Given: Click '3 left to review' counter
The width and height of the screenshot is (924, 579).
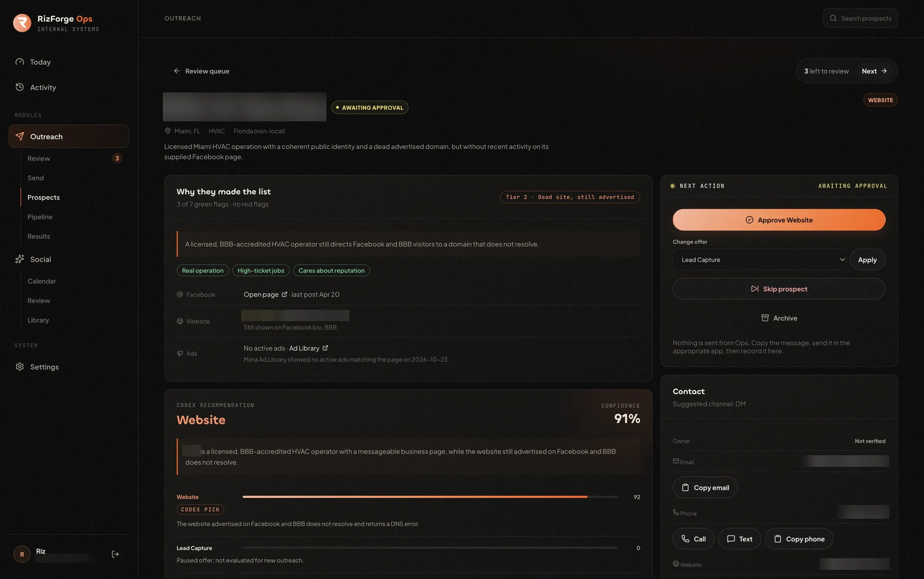Looking at the screenshot, I should click(826, 71).
